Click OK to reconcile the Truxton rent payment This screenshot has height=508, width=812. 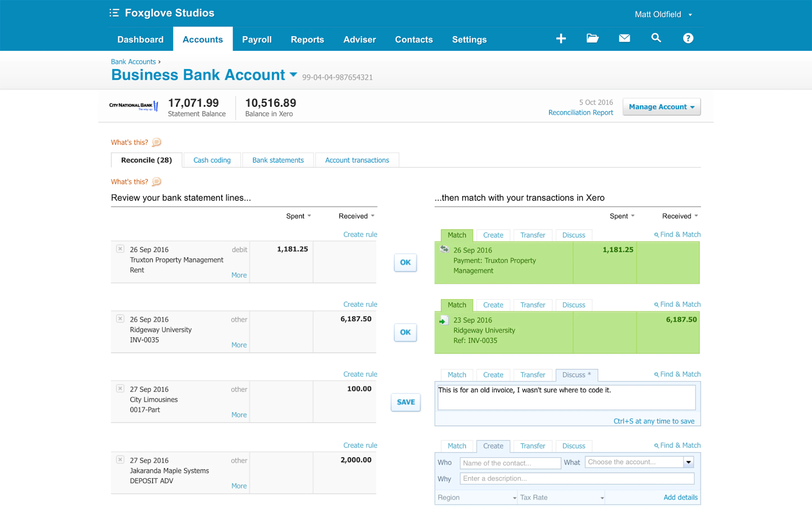pyautogui.click(x=405, y=263)
